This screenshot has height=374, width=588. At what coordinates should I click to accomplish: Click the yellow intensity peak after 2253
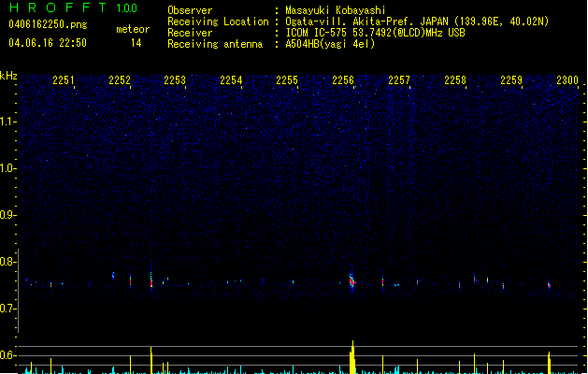151,360
